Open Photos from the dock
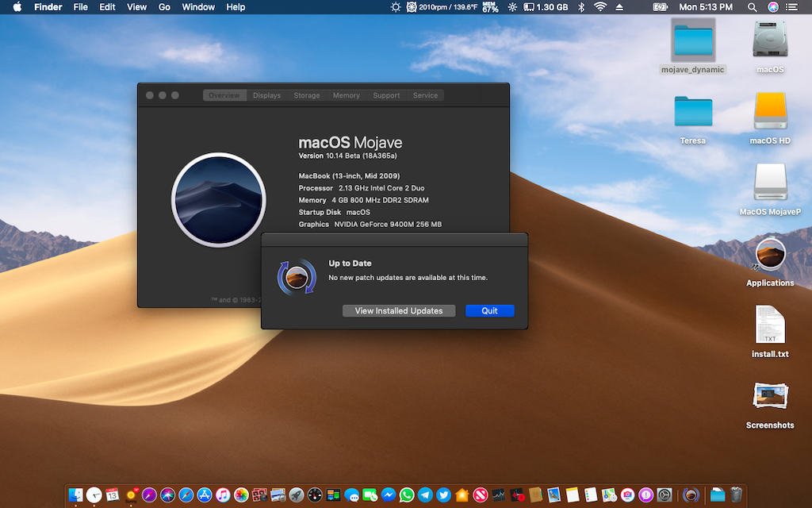This screenshot has height=508, width=812. (241, 495)
